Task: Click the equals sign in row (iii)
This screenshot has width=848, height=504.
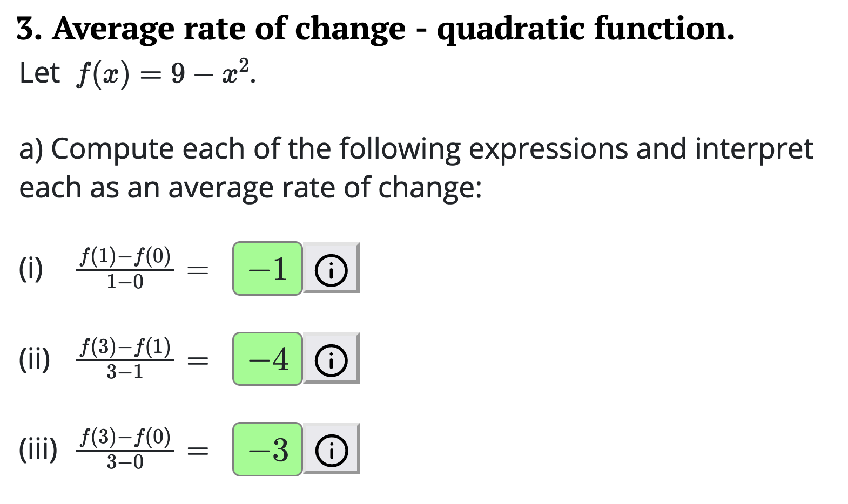Action: tap(198, 450)
